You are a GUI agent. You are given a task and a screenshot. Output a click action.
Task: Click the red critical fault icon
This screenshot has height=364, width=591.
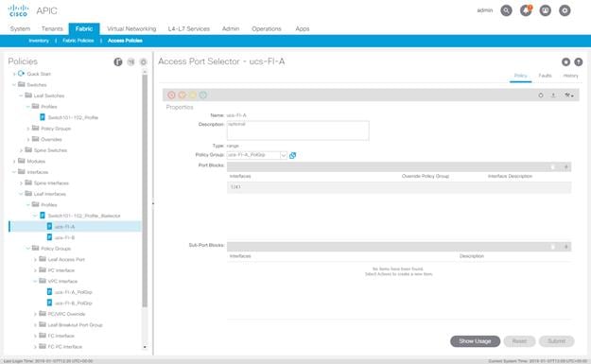point(171,95)
